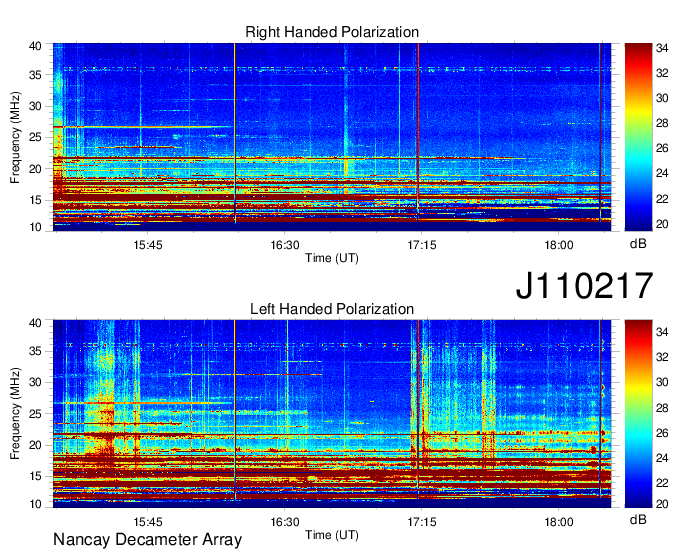This screenshot has width=680, height=552.
Task: Click the 15 MHz tick on the Right Handed plot
Action: click(x=35, y=200)
